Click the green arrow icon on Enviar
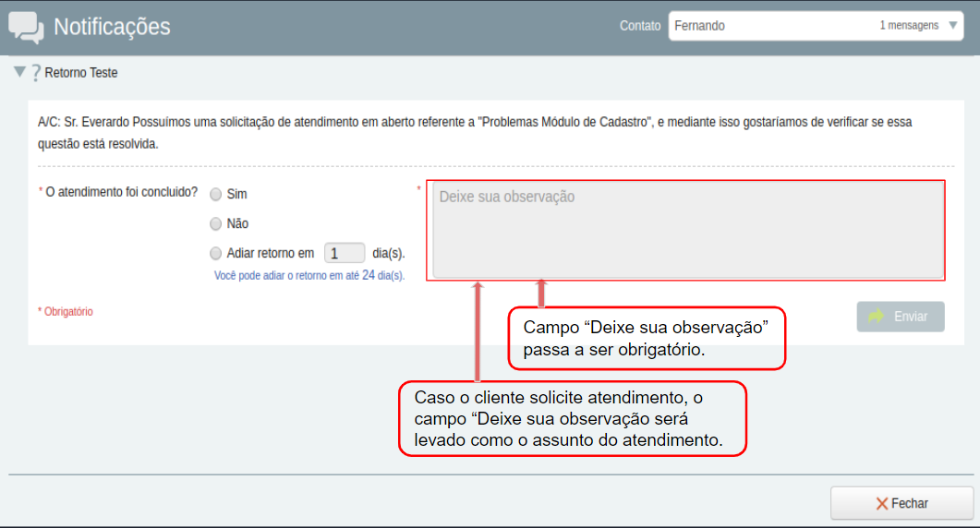Viewport: 980px width, 528px height. (877, 317)
